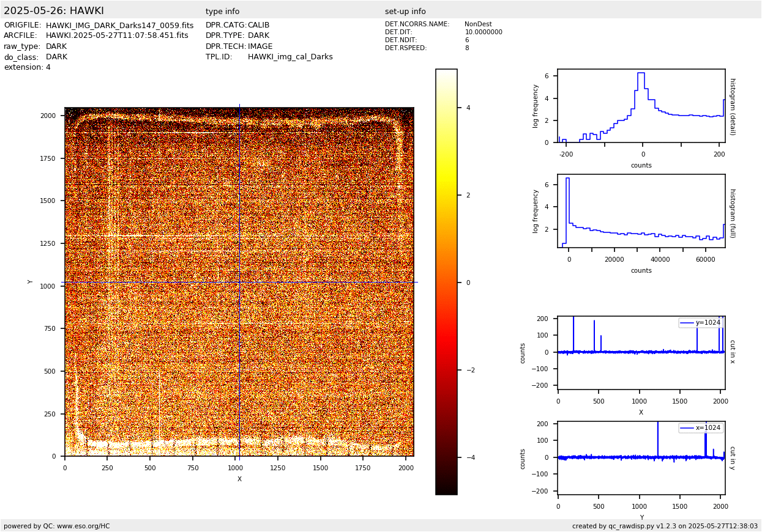Screen dimensions: 762x532
Task: Select the ARCFILE filename value
Action: point(117,36)
